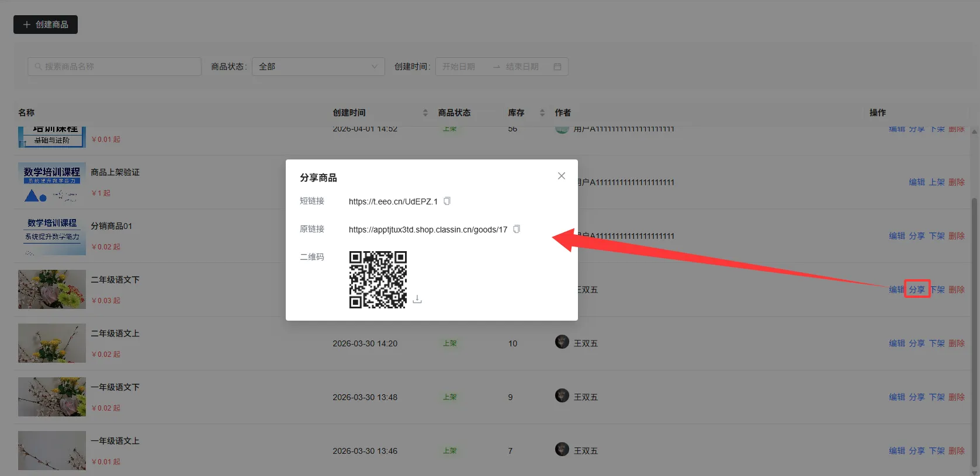Click the 上架 status in 一年级语文上 row

point(450,451)
